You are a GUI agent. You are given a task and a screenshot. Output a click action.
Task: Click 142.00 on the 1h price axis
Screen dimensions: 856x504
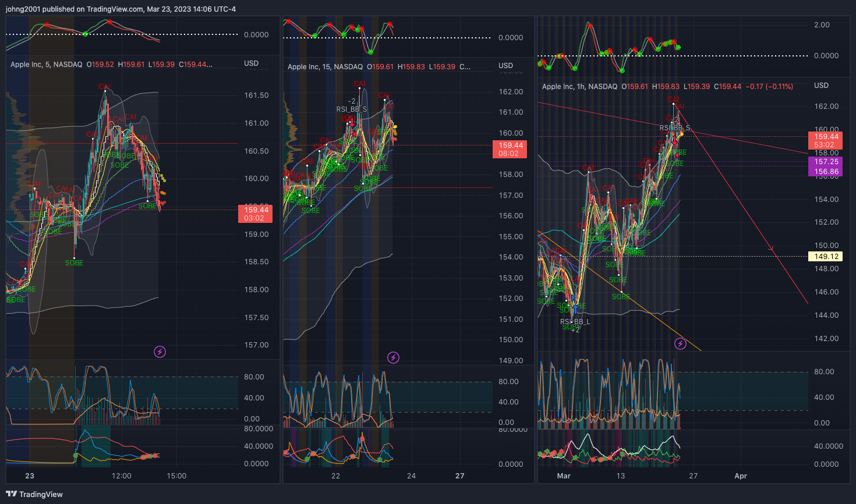(x=826, y=339)
